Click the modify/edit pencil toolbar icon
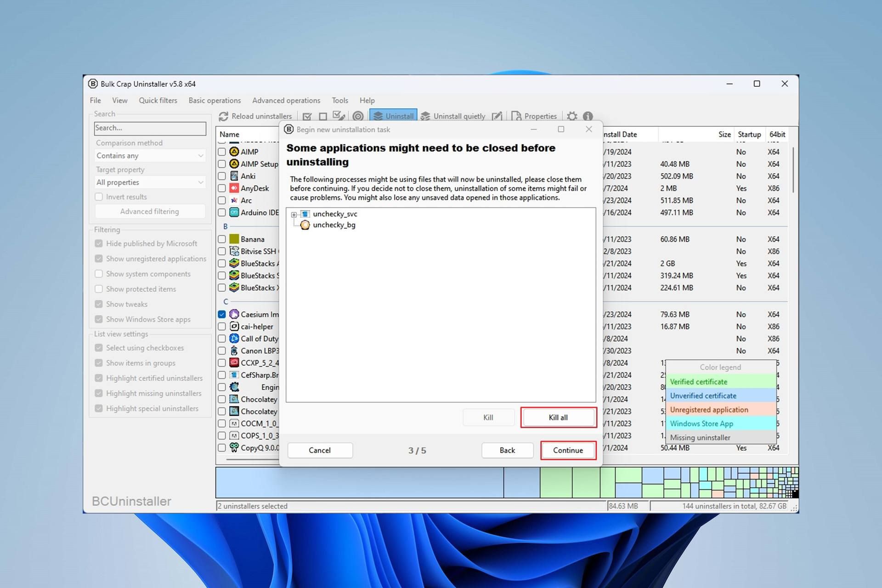This screenshot has width=882, height=588. [497, 116]
